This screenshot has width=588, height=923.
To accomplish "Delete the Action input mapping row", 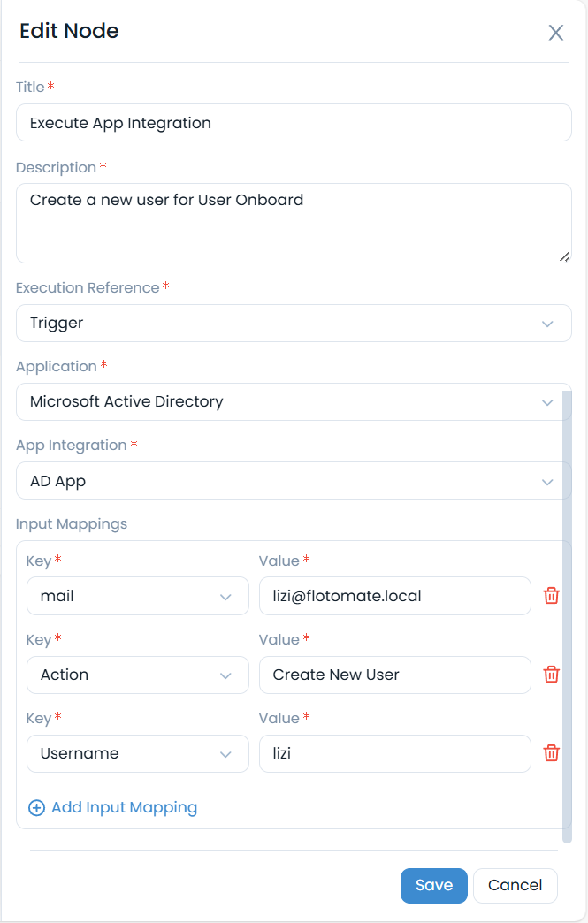I will coord(551,675).
